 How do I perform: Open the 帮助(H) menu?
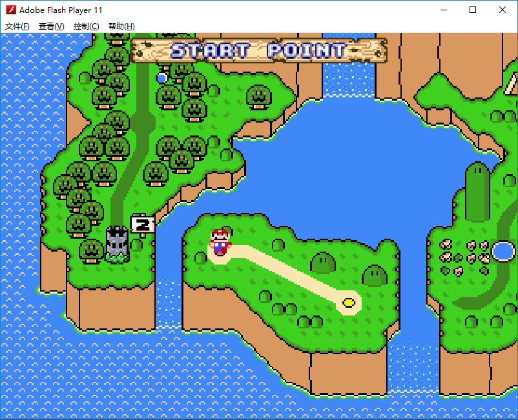click(121, 26)
